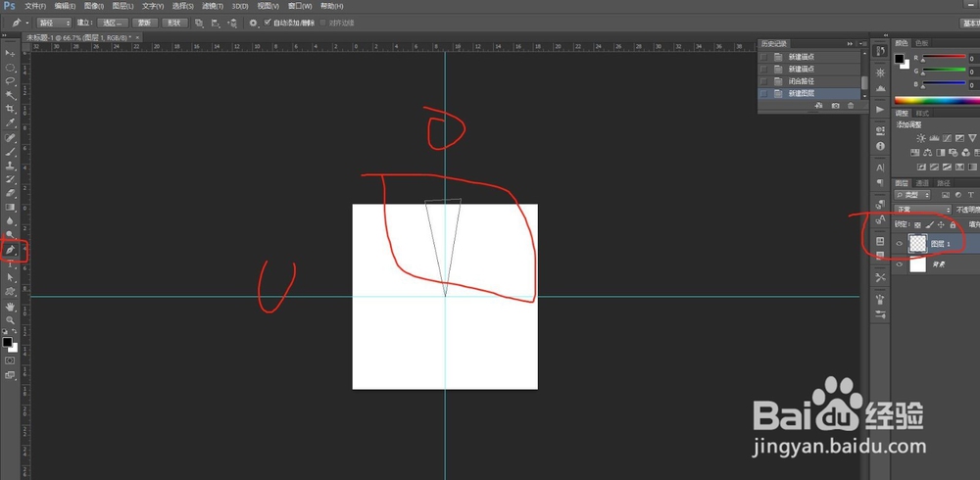The height and width of the screenshot is (480, 980).
Task: Select the Lasso tool
Action: tap(10, 81)
